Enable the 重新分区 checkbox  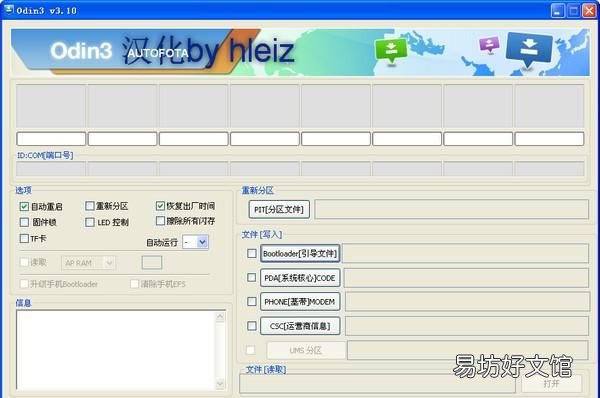(90, 206)
